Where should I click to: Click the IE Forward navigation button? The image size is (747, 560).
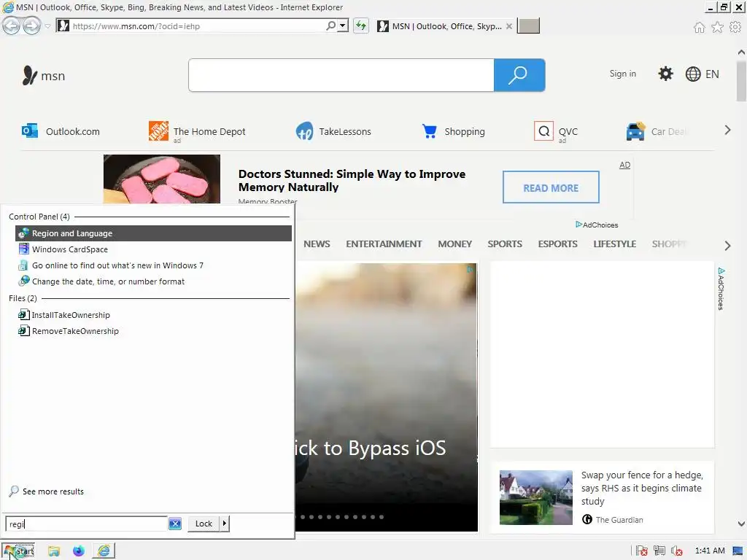(31, 26)
